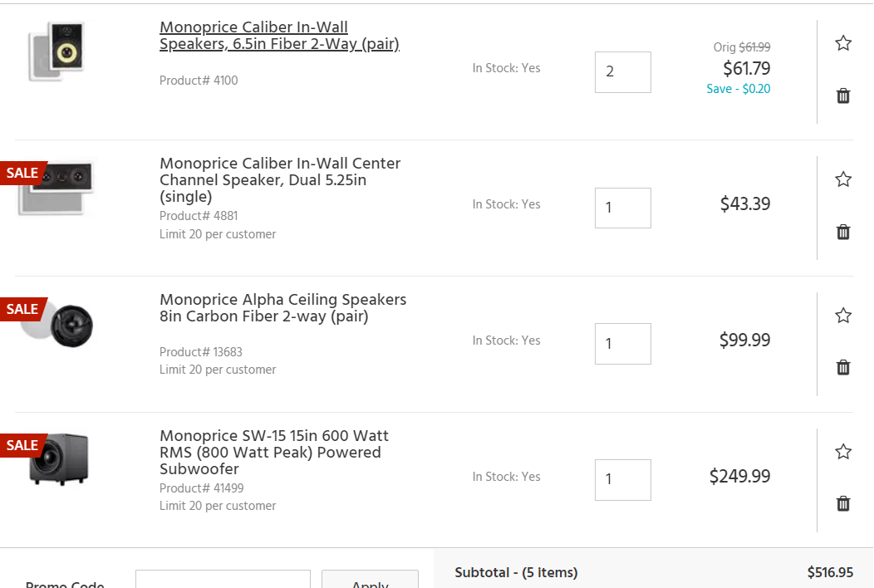This screenshot has width=874, height=588.
Task: Open Caliber In-Wall Center Channel Speaker title
Action: pyautogui.click(x=280, y=179)
